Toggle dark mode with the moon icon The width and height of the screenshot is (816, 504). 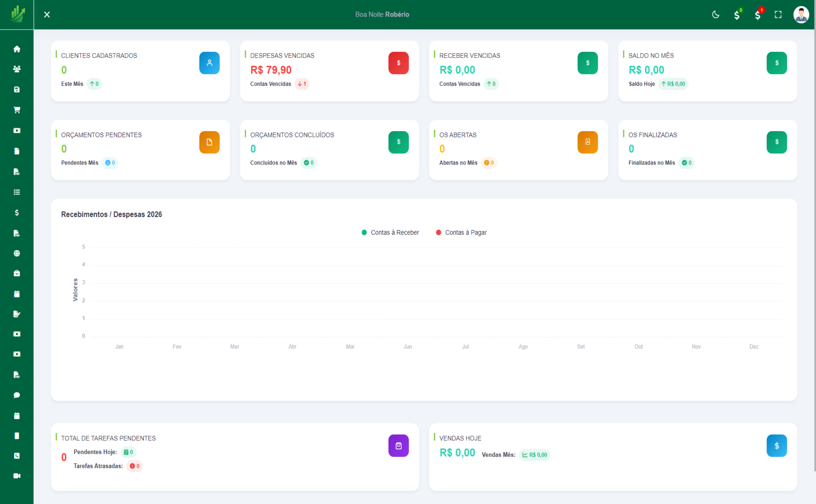(x=716, y=15)
